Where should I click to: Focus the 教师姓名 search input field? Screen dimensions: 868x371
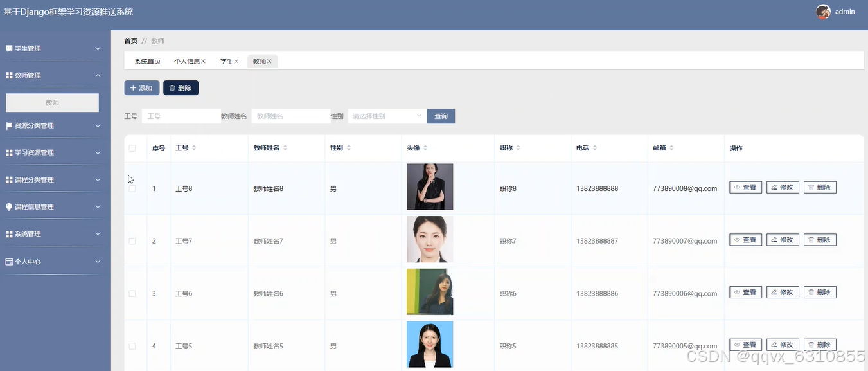click(x=290, y=116)
